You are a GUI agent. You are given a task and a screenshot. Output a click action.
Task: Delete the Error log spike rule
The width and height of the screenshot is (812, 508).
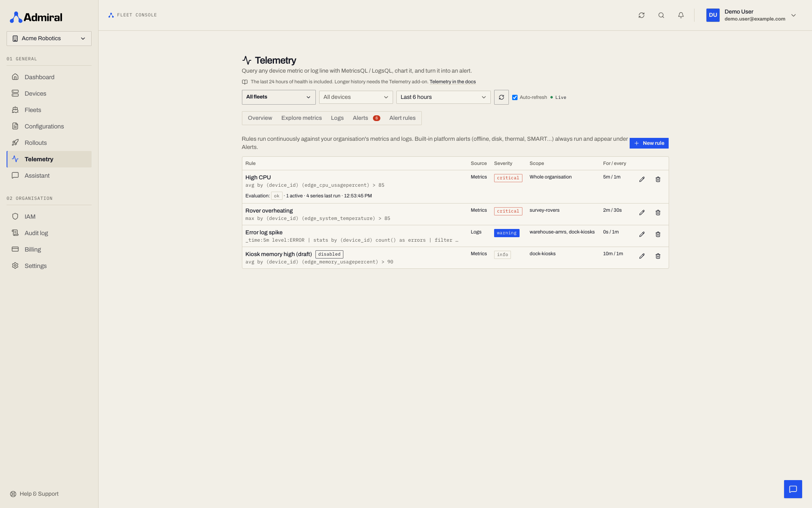pos(658,234)
